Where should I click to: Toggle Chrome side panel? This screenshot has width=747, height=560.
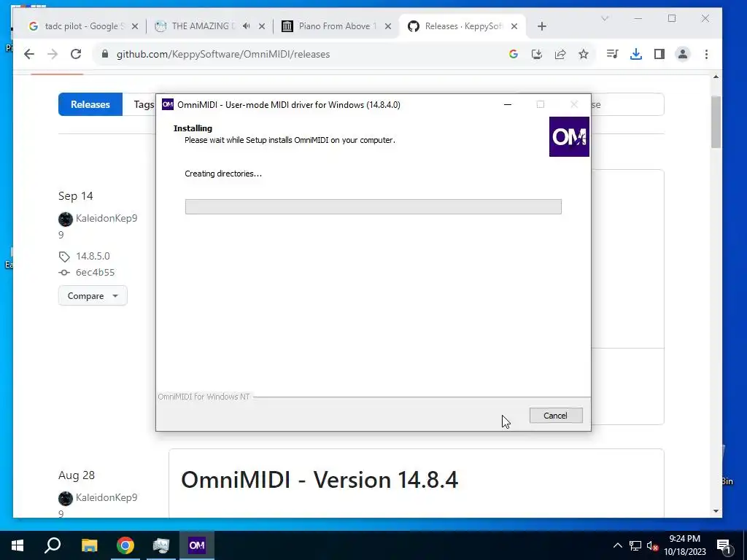(x=659, y=54)
